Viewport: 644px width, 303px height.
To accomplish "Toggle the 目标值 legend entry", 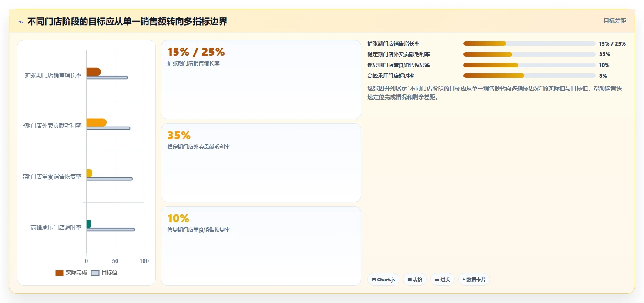I will pyautogui.click(x=104, y=273).
